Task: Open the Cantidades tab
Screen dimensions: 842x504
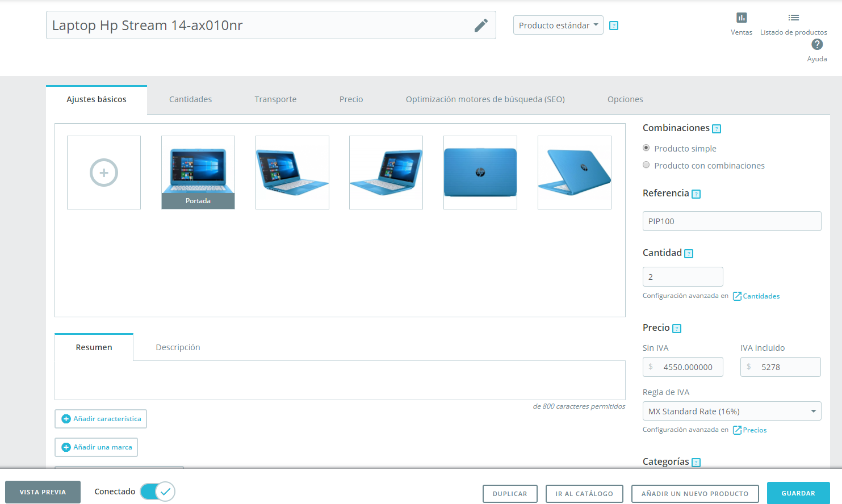Action: click(x=190, y=100)
